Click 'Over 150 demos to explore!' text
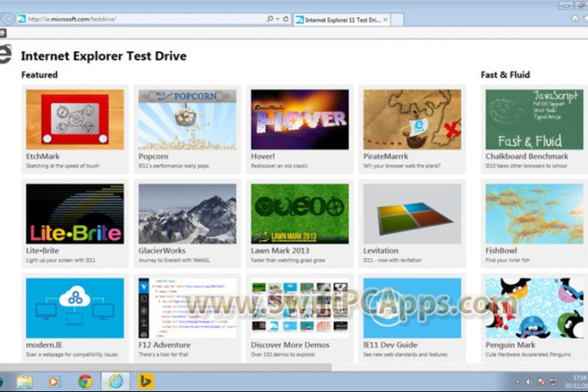The height and width of the screenshot is (392, 588). click(283, 354)
